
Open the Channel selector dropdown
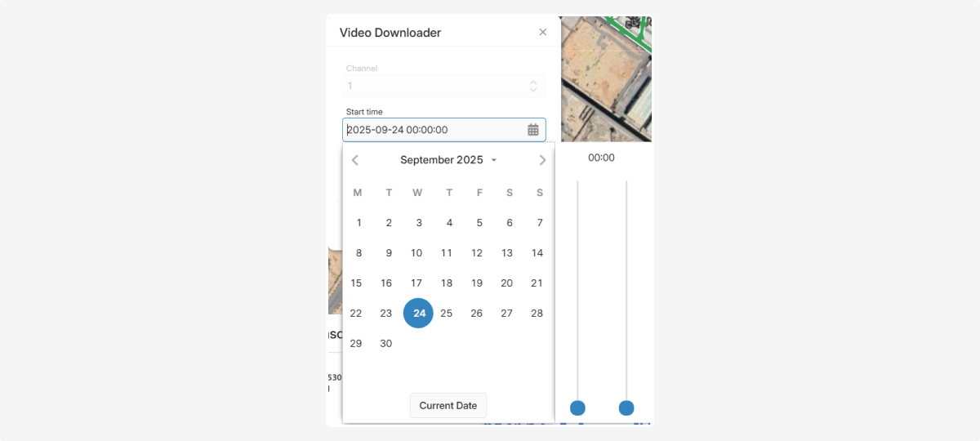click(444, 86)
